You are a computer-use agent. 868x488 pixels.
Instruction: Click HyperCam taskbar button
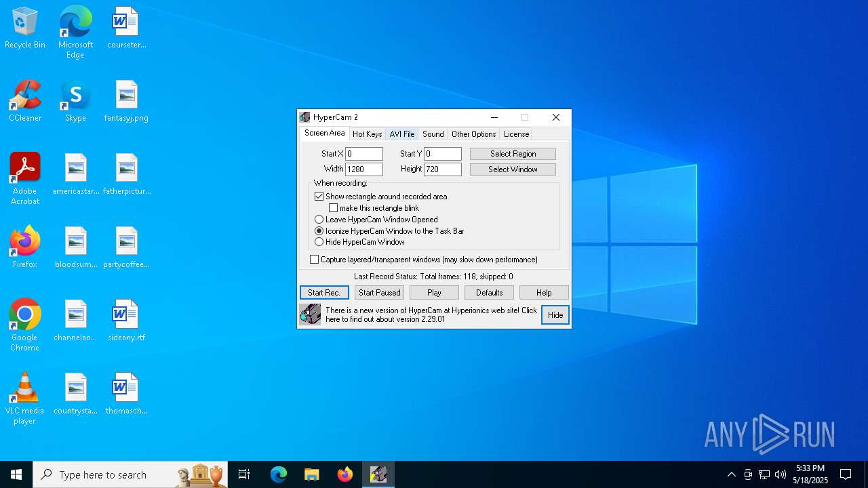point(378,474)
